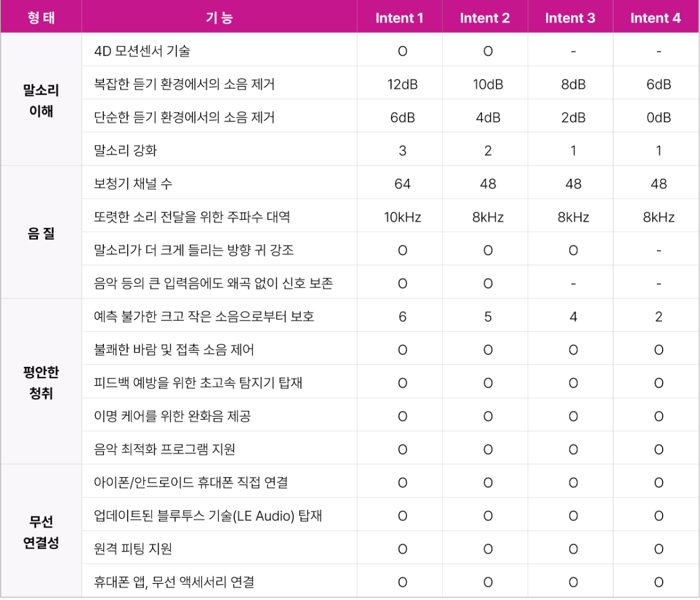Click 불쾌한 바람 및 접촉 소음 제어
The height and width of the screenshot is (600, 700).
click(174, 350)
